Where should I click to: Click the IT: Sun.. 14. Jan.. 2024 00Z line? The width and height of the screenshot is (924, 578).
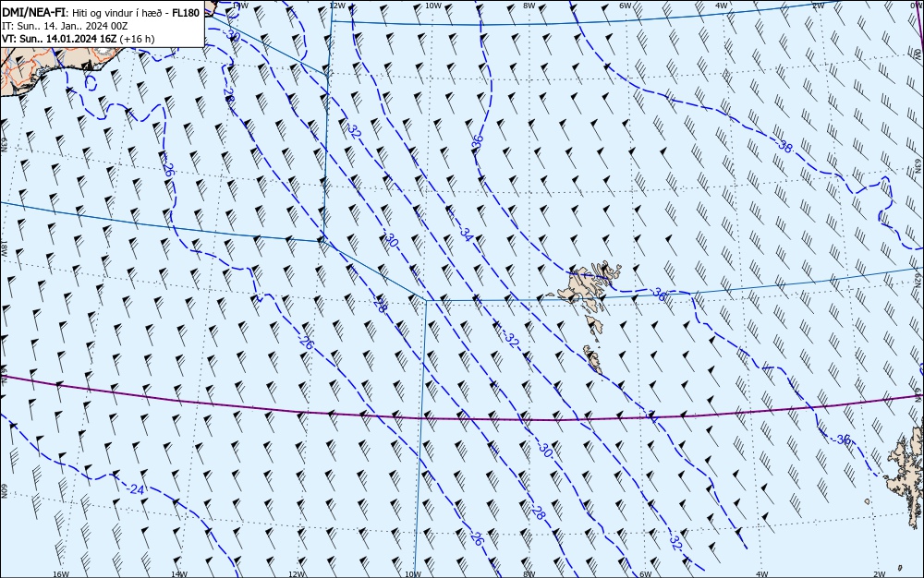65,26
